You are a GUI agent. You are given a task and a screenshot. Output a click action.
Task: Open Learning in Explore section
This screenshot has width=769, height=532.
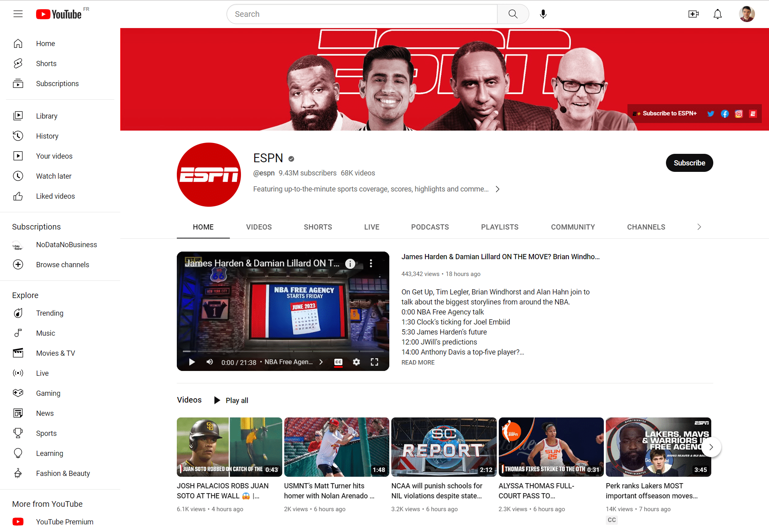pos(60,453)
